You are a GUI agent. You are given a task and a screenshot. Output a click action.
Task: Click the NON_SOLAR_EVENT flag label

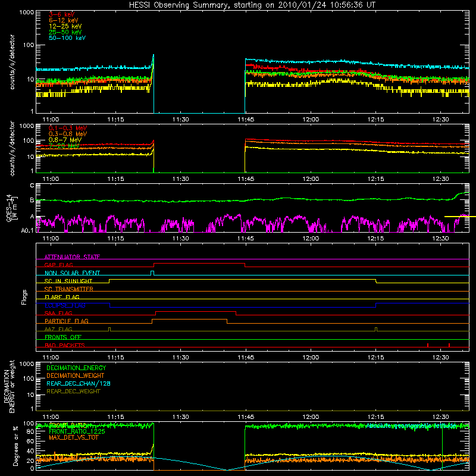pyautogui.click(x=72, y=273)
